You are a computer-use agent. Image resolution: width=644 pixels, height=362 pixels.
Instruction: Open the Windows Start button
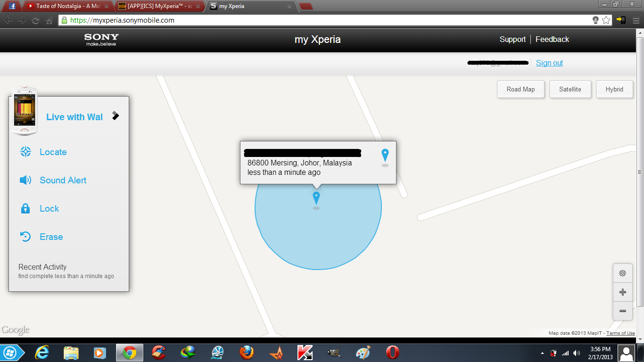pyautogui.click(x=10, y=353)
